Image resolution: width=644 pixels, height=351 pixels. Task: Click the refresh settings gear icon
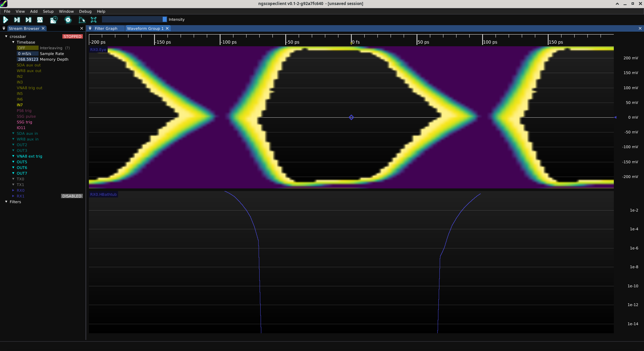click(68, 20)
